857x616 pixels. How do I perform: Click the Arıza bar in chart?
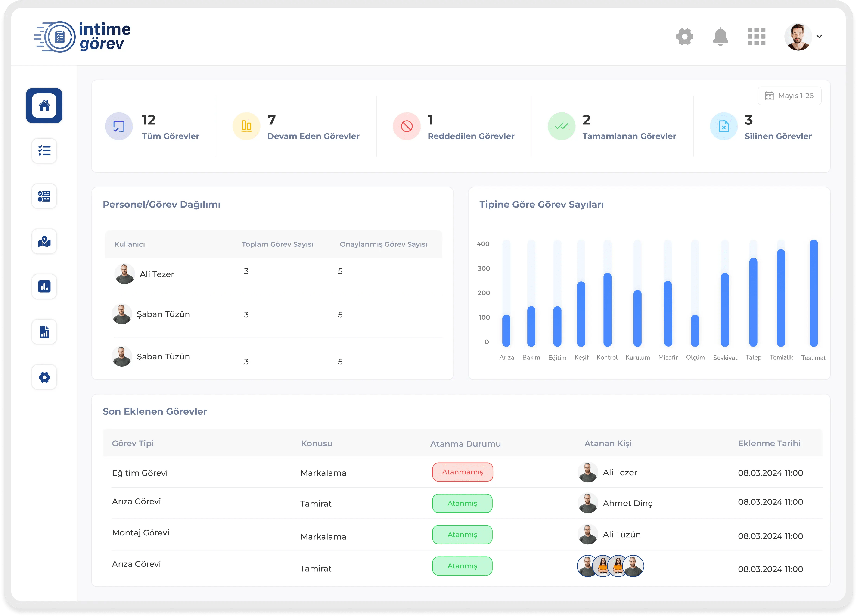(506, 331)
